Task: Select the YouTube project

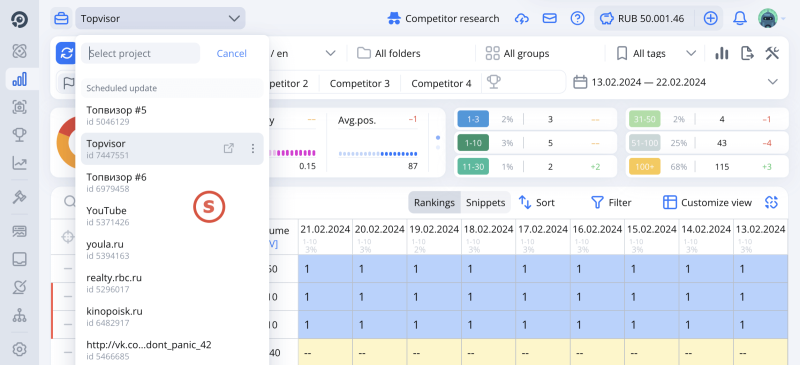Action: (172, 216)
